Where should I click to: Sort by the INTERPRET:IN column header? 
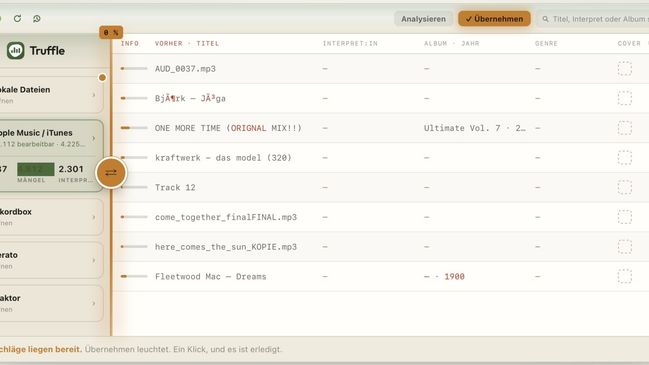click(350, 43)
